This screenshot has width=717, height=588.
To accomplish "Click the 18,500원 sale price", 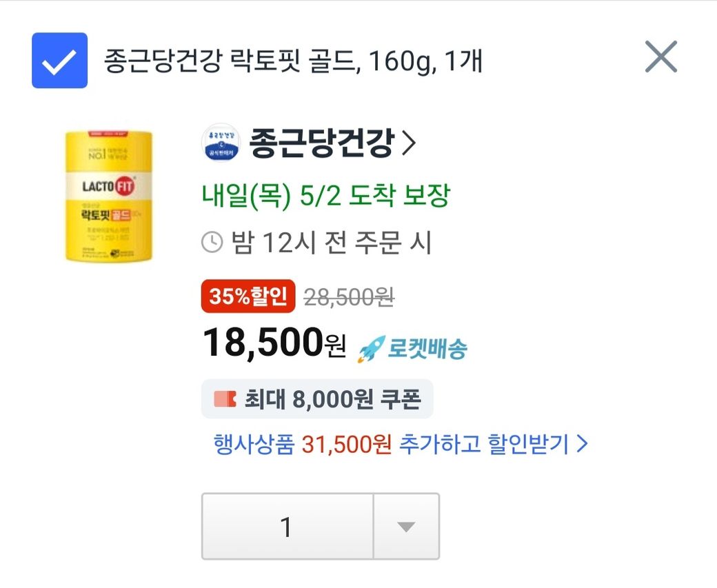I will click(x=274, y=343).
